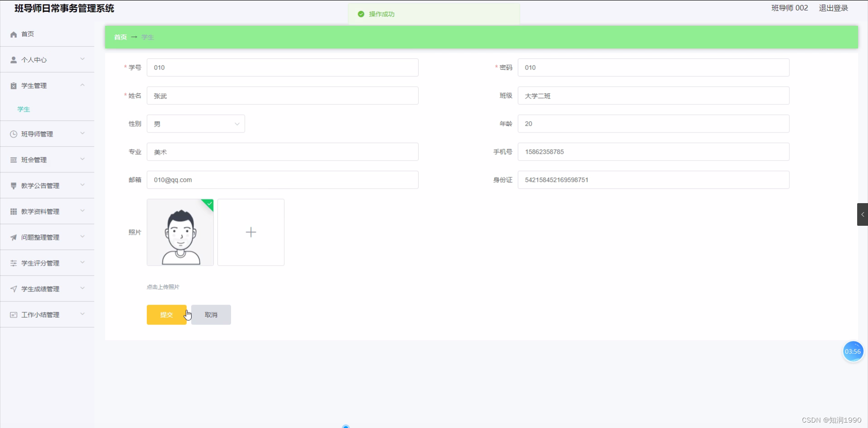Click the clock icon beside 班导师管理

[13, 133]
